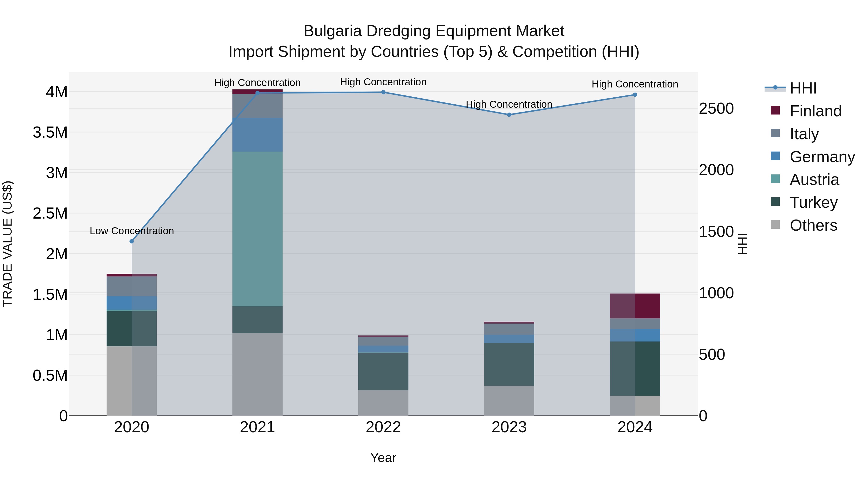
Task: Click the 'High Concentration' label above 2024
Action: click(x=635, y=84)
